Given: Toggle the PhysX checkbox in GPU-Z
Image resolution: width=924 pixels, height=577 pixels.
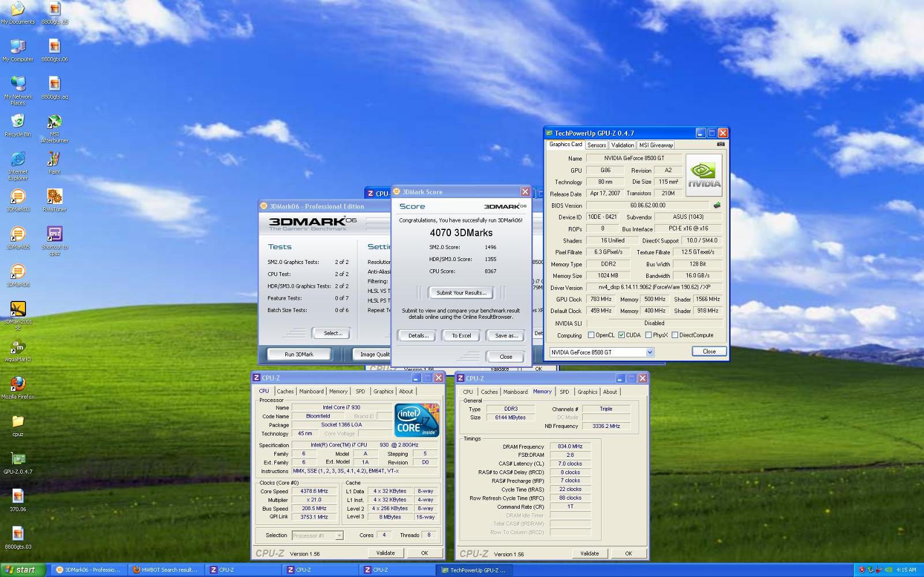Looking at the screenshot, I should pos(649,335).
